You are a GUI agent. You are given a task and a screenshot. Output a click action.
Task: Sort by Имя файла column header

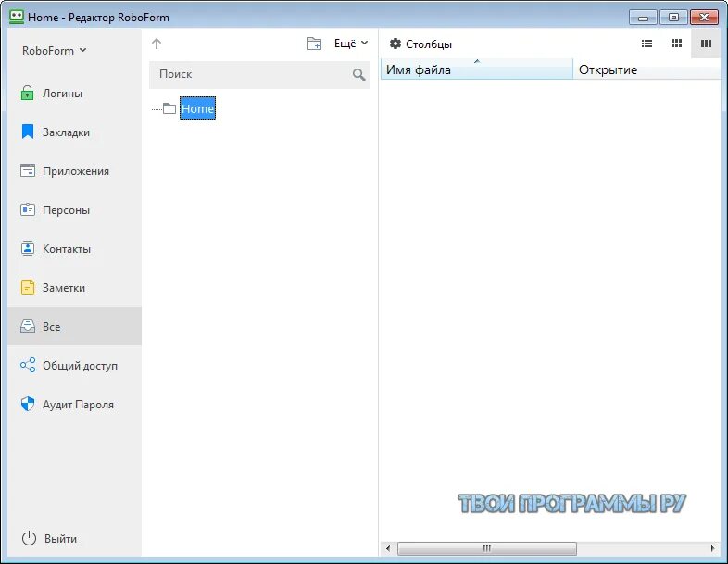pyautogui.click(x=477, y=69)
